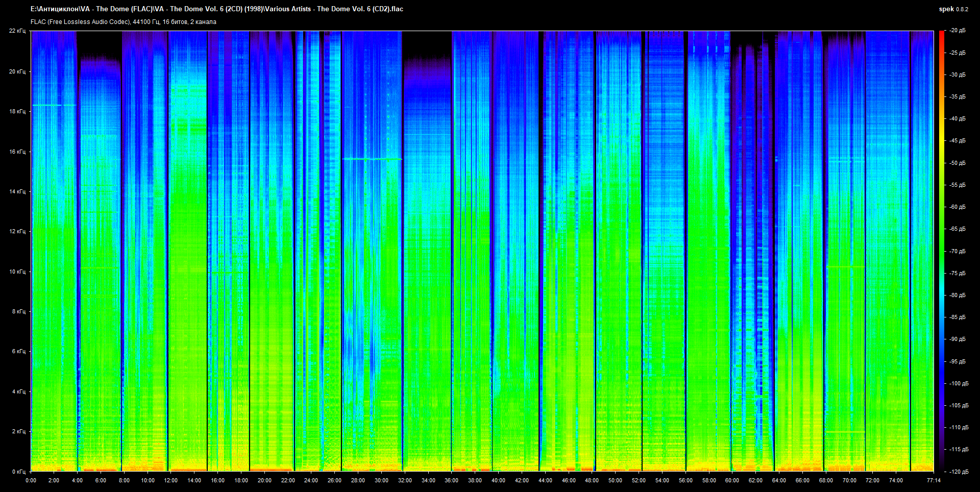Click the file path title text
The width and height of the screenshot is (980, 492).
(216, 9)
